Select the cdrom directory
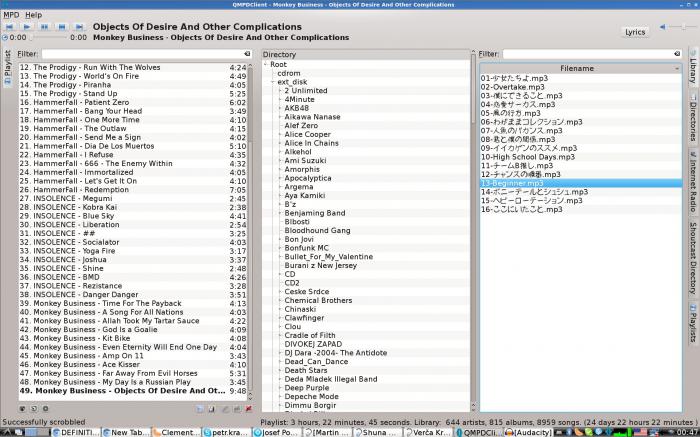The image size is (700, 437). [x=289, y=73]
